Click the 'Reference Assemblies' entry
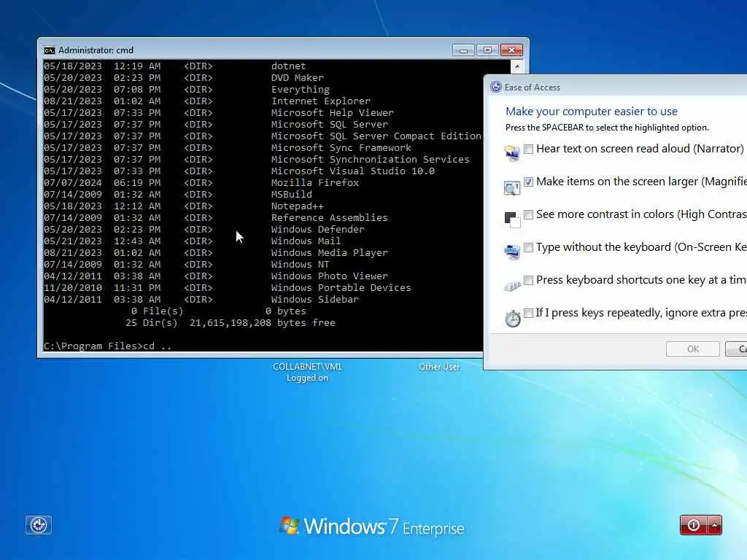This screenshot has height=560, width=747. pos(329,217)
